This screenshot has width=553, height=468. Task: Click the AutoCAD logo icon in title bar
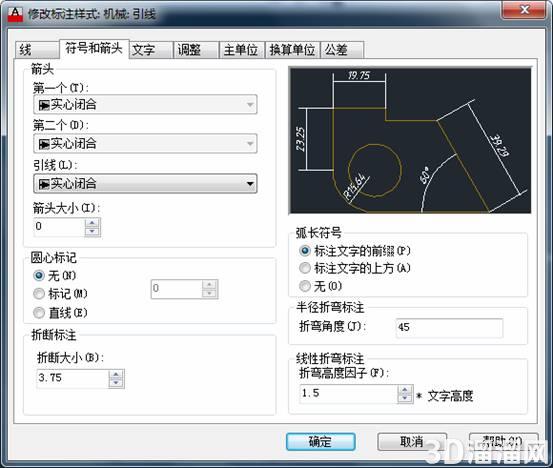[x=15, y=14]
